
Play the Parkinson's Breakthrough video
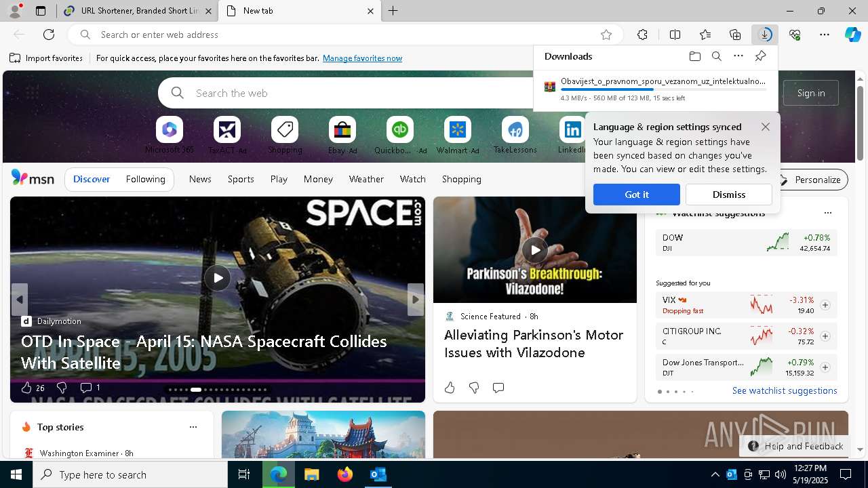click(535, 250)
